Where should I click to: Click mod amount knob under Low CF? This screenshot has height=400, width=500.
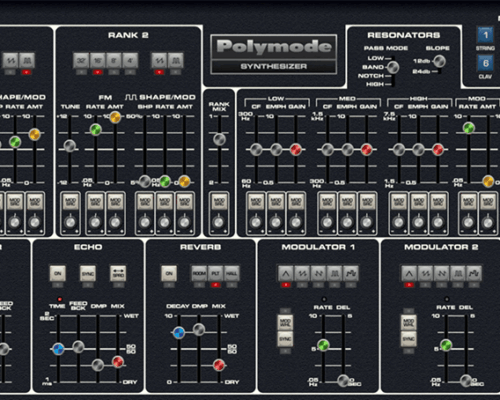[256, 221]
